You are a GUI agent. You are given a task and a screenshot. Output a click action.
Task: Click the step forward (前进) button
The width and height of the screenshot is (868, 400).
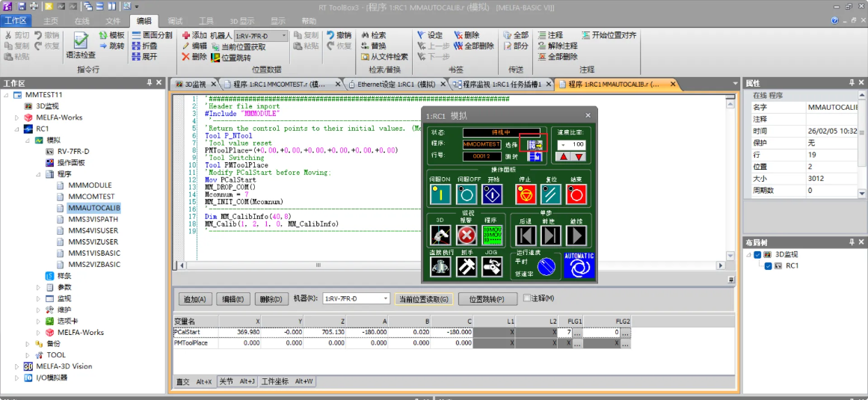tap(551, 236)
